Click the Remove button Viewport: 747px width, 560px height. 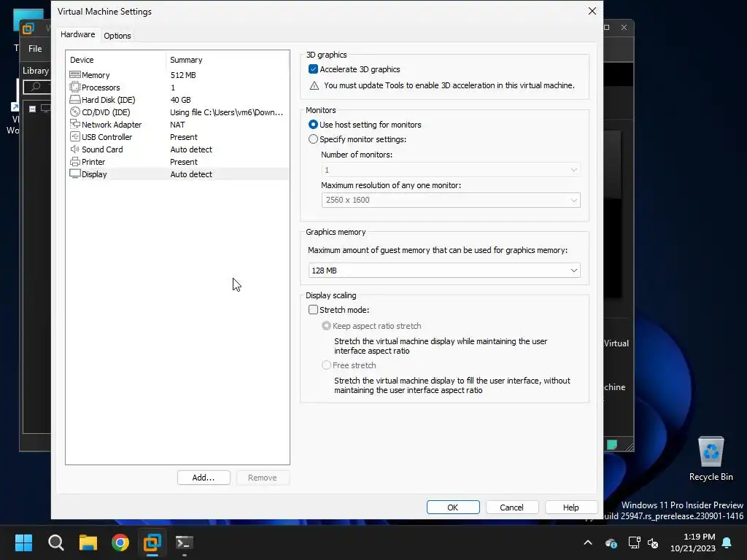pyautogui.click(x=262, y=478)
